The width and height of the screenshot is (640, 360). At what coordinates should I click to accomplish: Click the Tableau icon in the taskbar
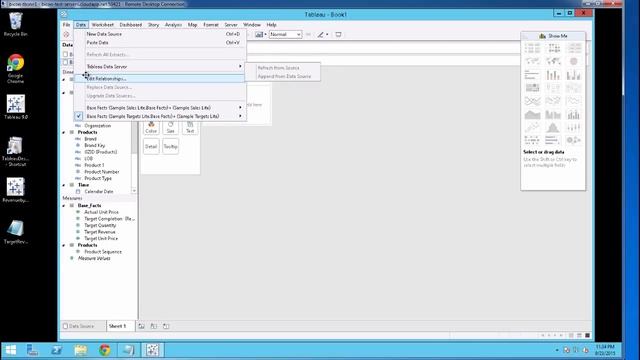point(153,350)
